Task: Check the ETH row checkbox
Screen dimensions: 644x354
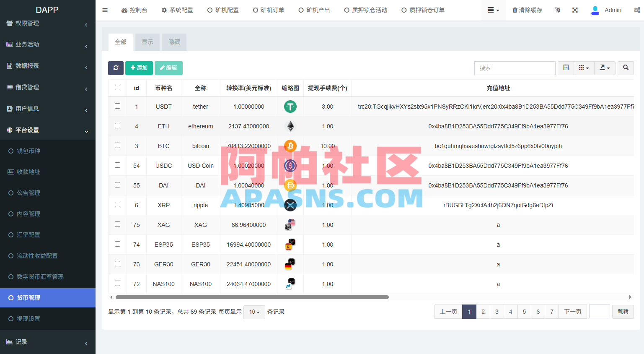Action: (x=117, y=126)
